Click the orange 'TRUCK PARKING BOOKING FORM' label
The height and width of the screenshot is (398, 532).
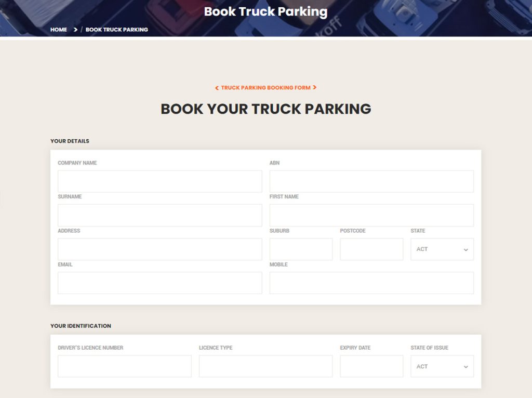(x=265, y=87)
